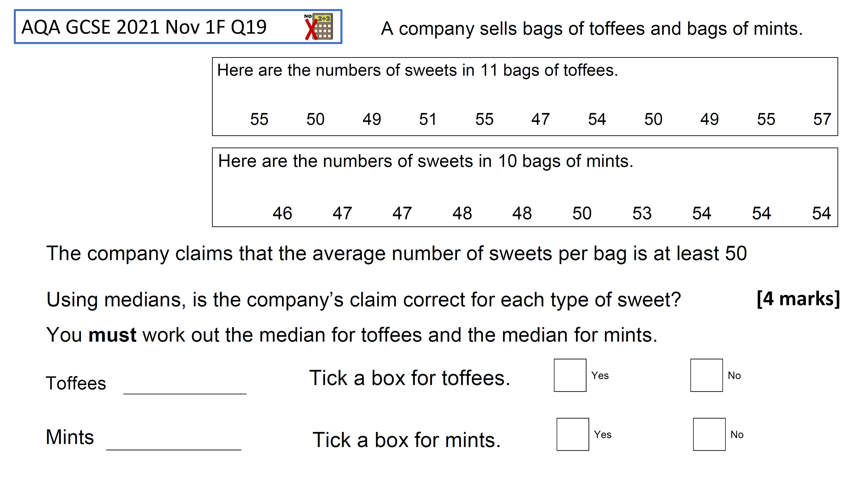Viewport: 868px width, 488px height.
Task: Click the bold word 'must'
Action: coord(112,335)
